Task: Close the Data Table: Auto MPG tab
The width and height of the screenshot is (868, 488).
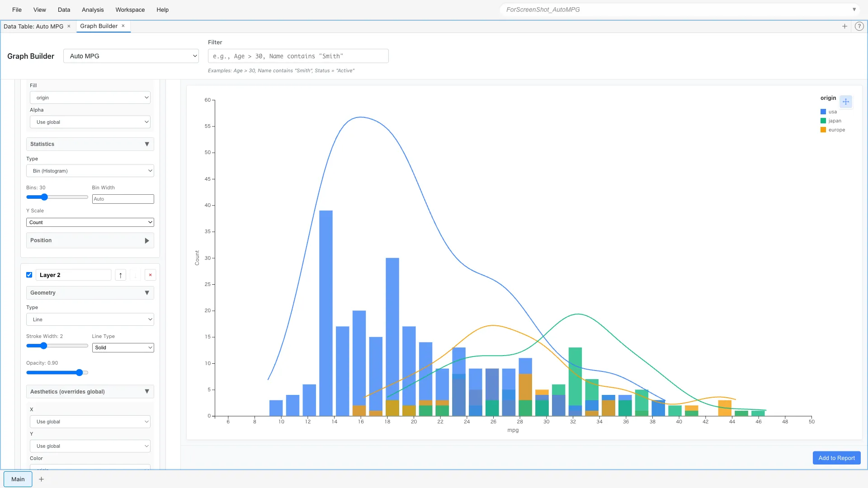Action: pos(69,26)
